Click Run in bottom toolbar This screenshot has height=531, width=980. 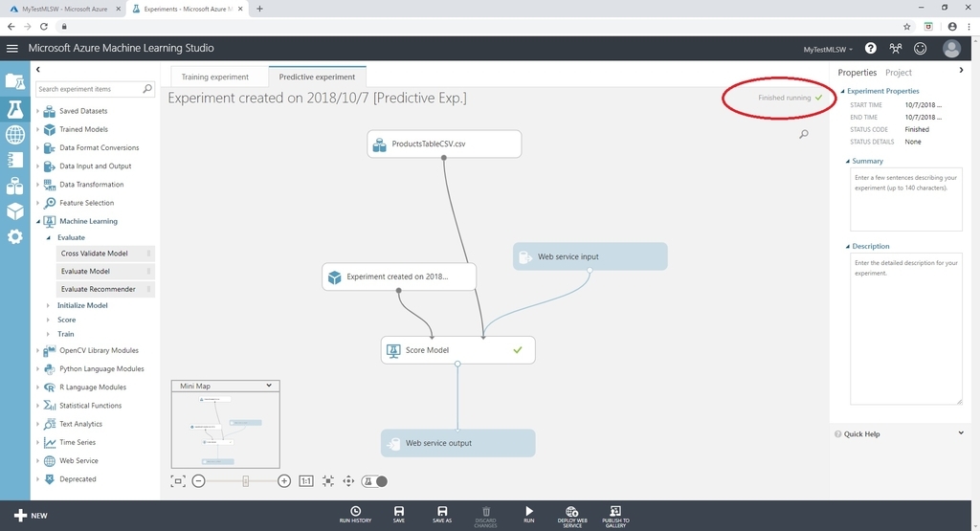click(528, 515)
